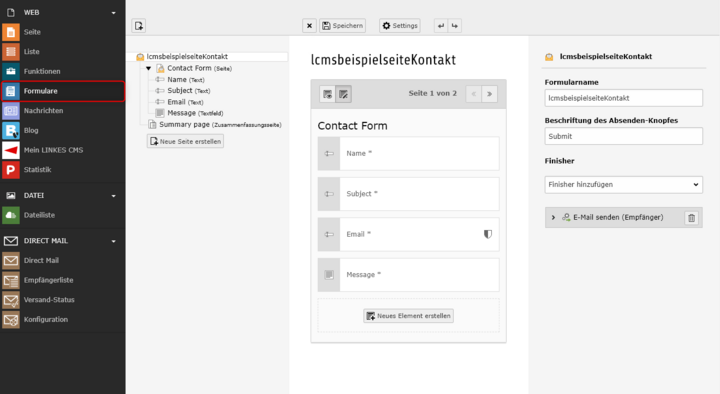The image size is (720, 394).
Task: Open the Formulare module
Action: point(62,91)
